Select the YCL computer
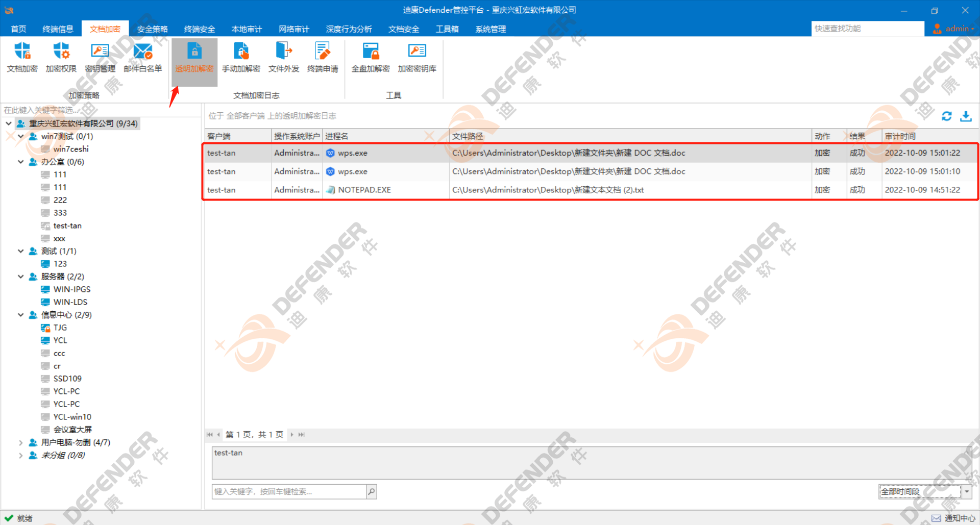 point(60,340)
